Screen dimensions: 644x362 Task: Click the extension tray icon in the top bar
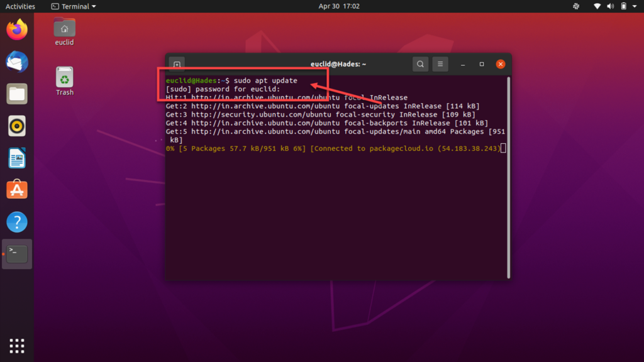(576, 6)
